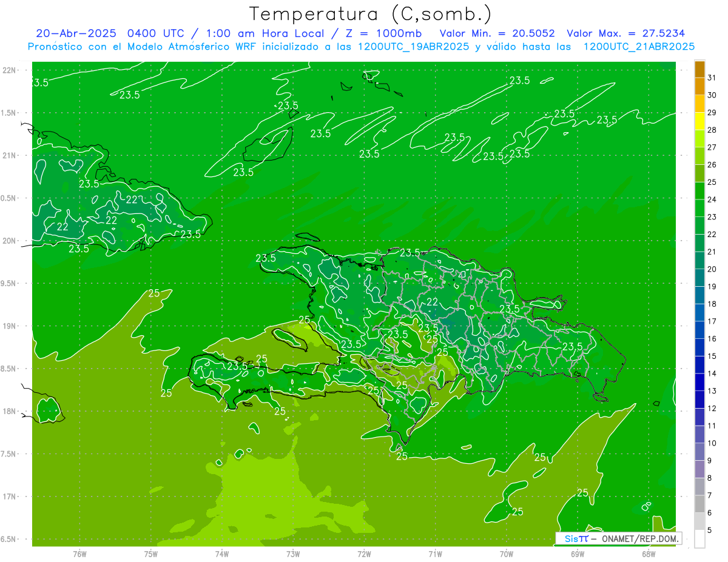Click the '28' value on the color scale
This screenshot has height=562, width=728.
point(712,130)
